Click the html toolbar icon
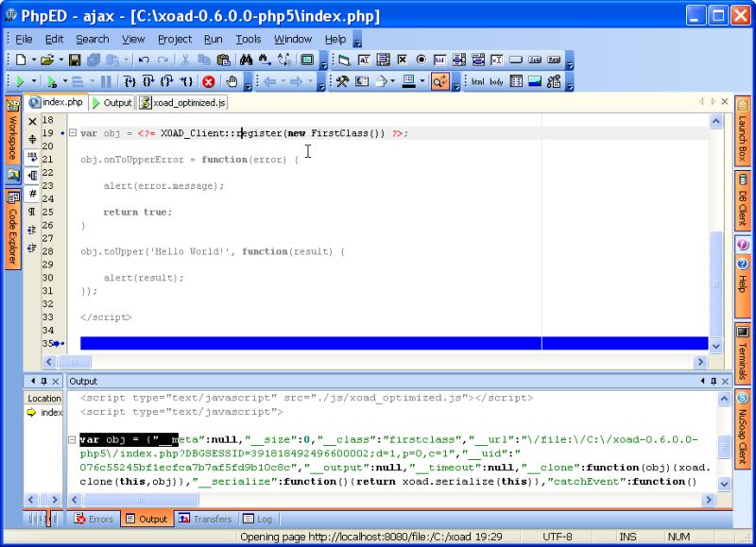This screenshot has width=756, height=547. (x=477, y=83)
